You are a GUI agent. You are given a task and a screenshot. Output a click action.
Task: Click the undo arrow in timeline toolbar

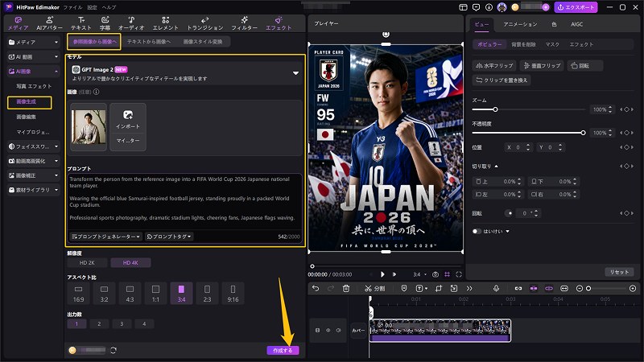pos(316,289)
